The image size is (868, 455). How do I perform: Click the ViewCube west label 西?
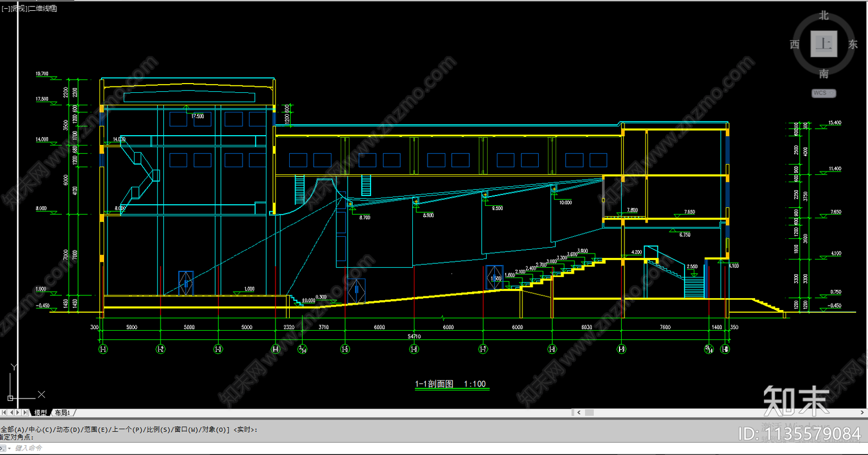(x=795, y=45)
